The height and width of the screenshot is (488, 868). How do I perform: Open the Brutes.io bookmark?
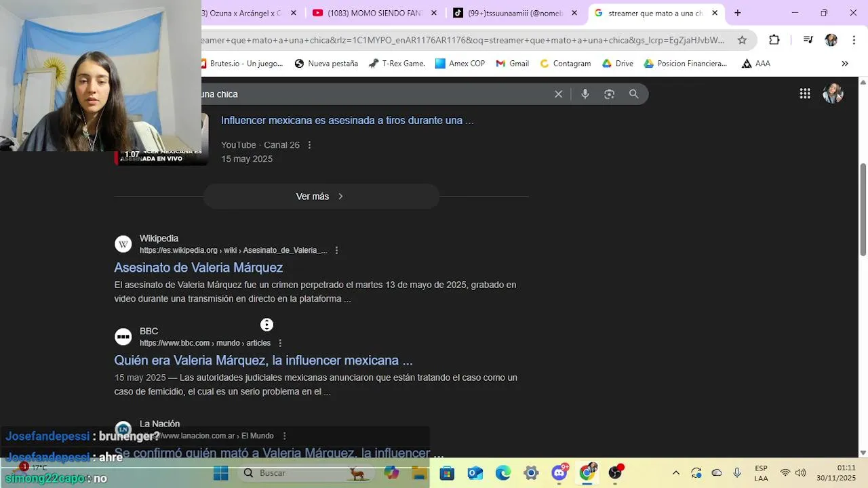tap(243, 63)
